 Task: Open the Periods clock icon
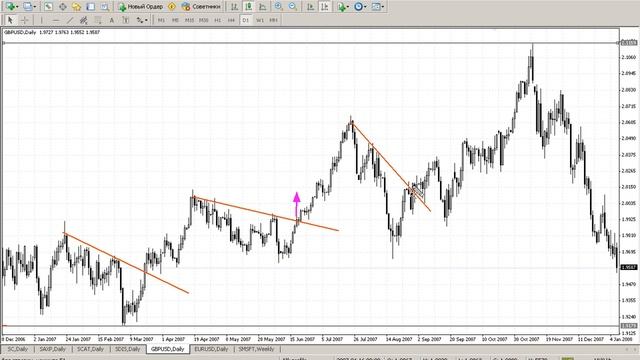tap(358, 7)
